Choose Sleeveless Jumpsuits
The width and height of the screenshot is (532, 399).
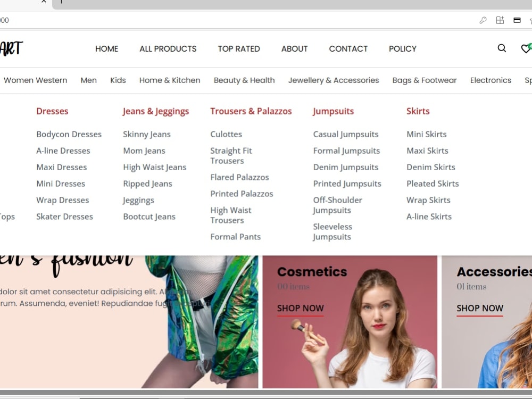point(332,232)
